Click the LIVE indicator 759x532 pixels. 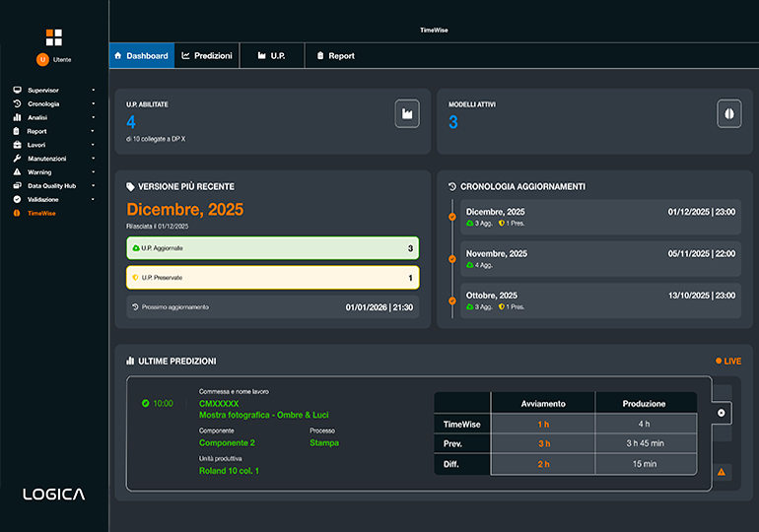(x=728, y=362)
